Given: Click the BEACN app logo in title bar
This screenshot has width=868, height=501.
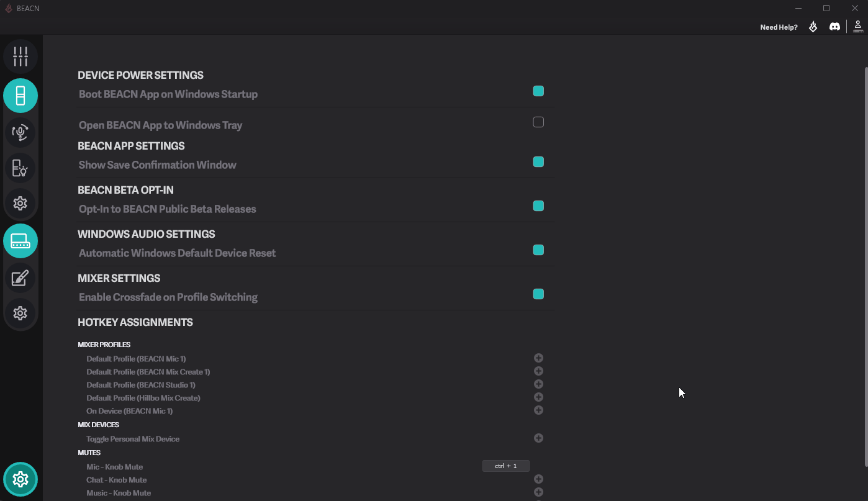Looking at the screenshot, I should pyautogui.click(x=9, y=8).
